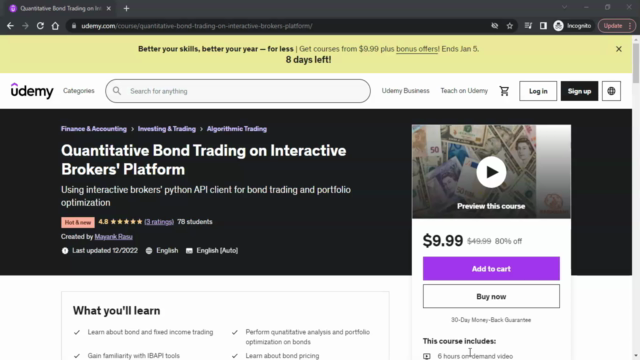Click Gain familiarity with IBAPI tools item
640x360 pixels.
tap(133, 356)
